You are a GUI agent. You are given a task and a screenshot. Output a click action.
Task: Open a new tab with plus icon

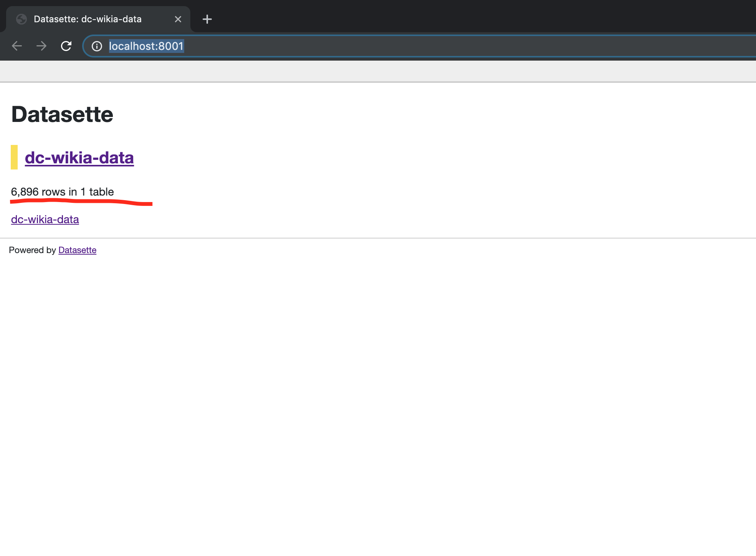207,19
